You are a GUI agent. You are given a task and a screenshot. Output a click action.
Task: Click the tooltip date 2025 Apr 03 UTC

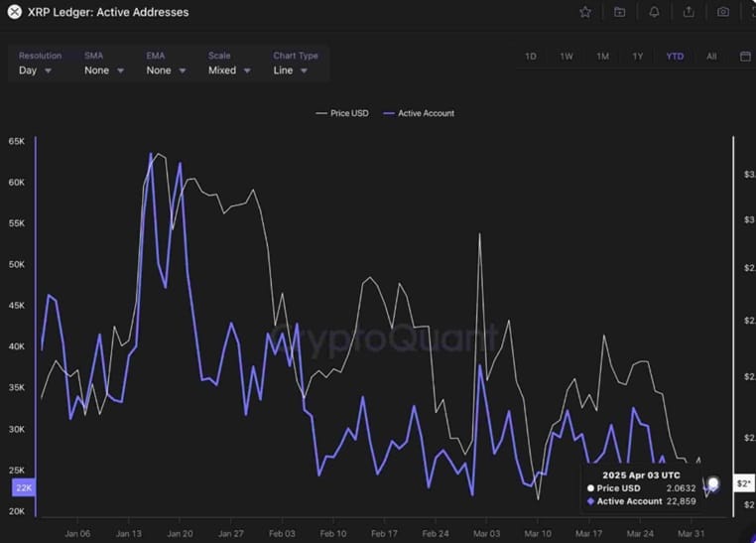point(641,475)
